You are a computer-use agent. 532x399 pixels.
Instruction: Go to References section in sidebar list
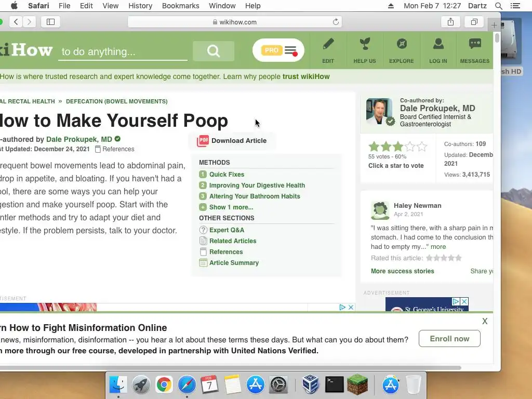(x=226, y=252)
